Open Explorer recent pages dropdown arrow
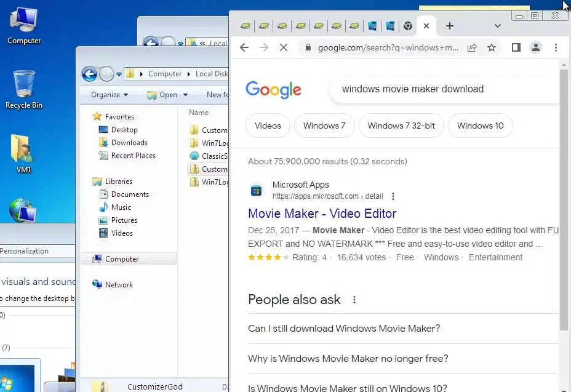The width and height of the screenshot is (571, 392). pyautogui.click(x=119, y=74)
